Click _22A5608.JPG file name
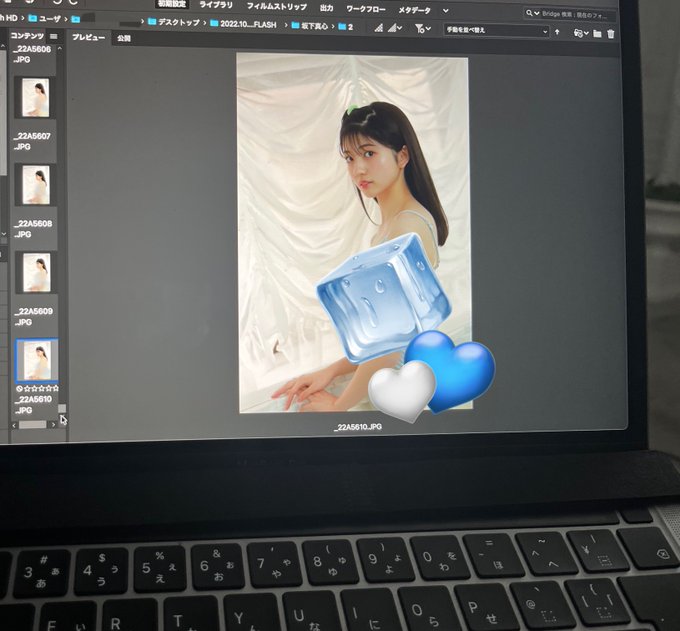 pos(33,229)
